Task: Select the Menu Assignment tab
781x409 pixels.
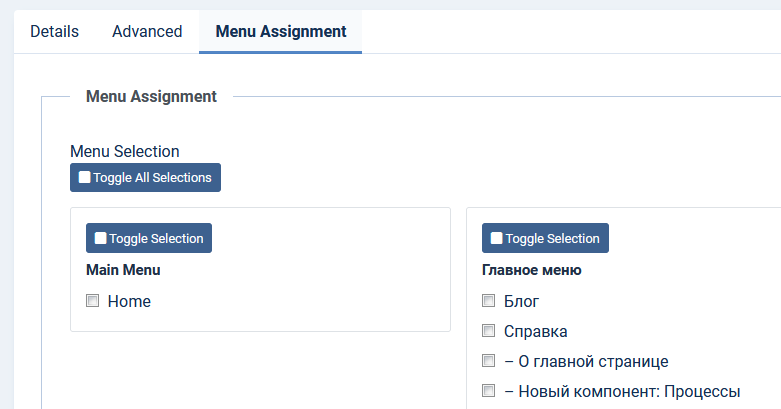Action: tap(280, 31)
